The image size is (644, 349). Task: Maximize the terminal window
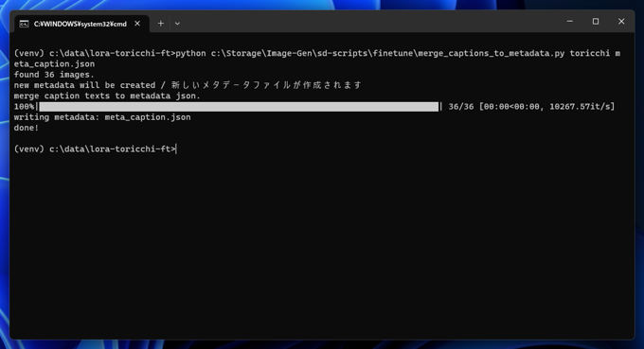pos(596,22)
